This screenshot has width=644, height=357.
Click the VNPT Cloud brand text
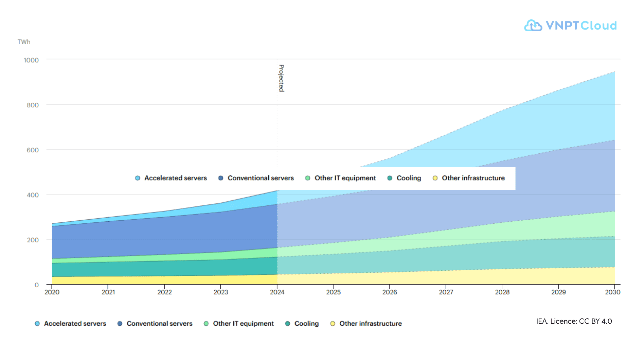581,26
